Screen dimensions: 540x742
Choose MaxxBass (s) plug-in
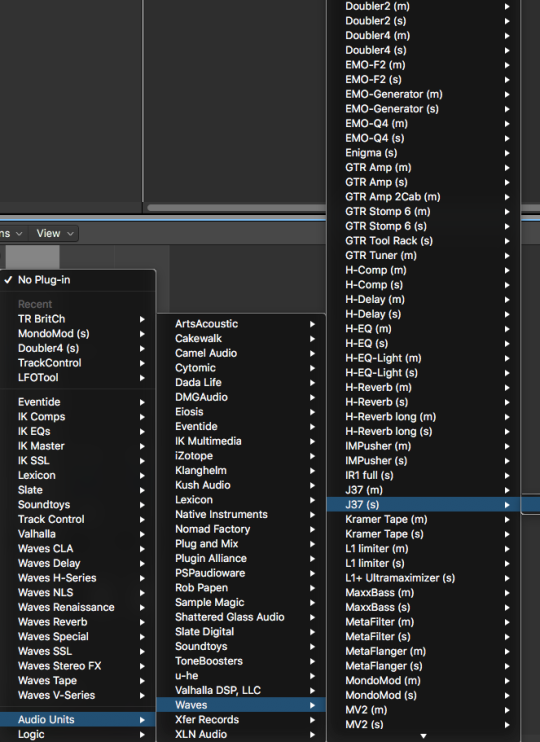(x=424, y=607)
